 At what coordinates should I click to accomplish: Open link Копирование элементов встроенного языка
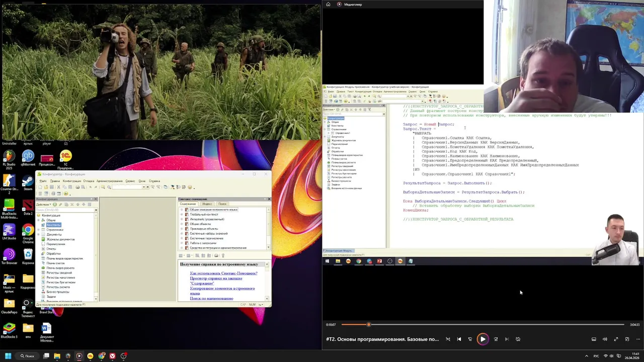click(222, 291)
